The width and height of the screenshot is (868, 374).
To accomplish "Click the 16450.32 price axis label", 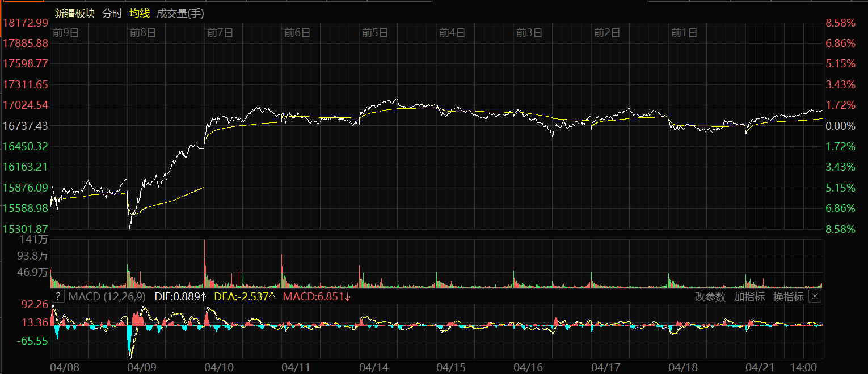I will [x=25, y=146].
